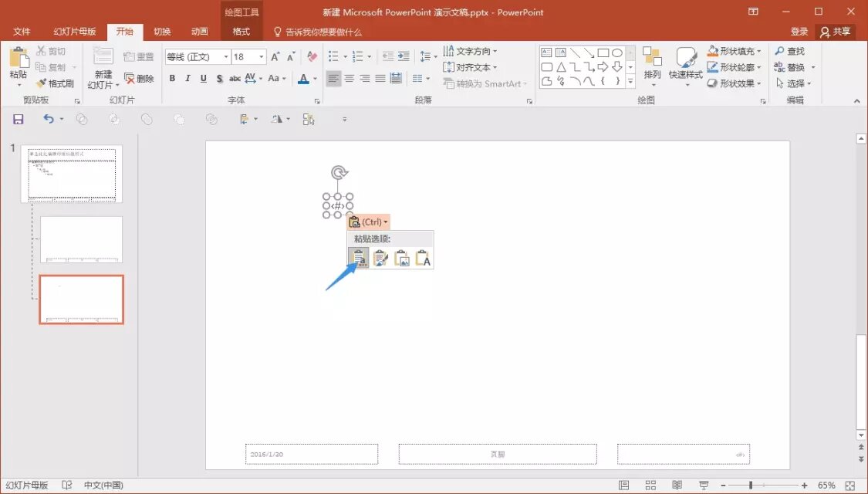
Task: Clear all formatting with eraser icon
Action: 312,56
